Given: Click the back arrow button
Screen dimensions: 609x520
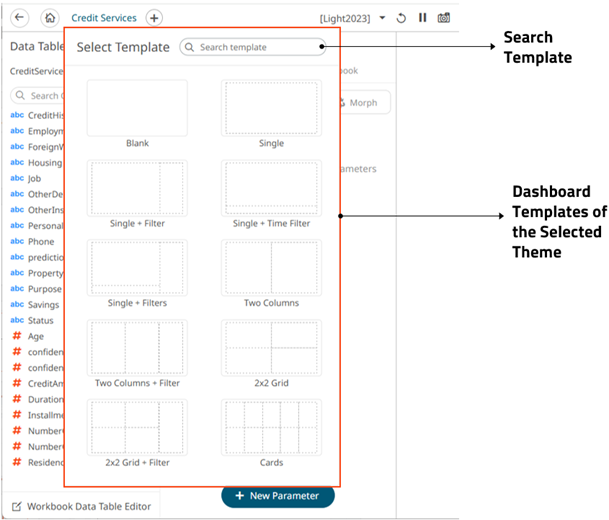Looking at the screenshot, I should pos(21,17).
